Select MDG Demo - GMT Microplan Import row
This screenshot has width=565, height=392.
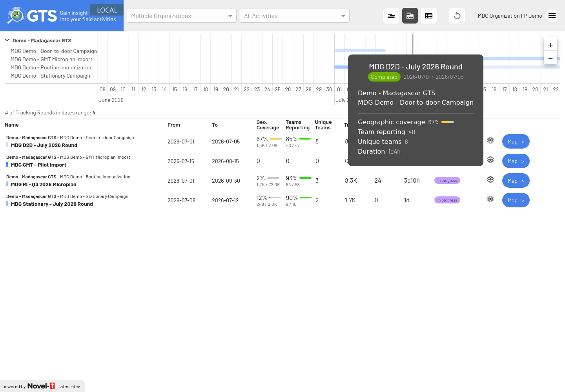click(x=51, y=59)
